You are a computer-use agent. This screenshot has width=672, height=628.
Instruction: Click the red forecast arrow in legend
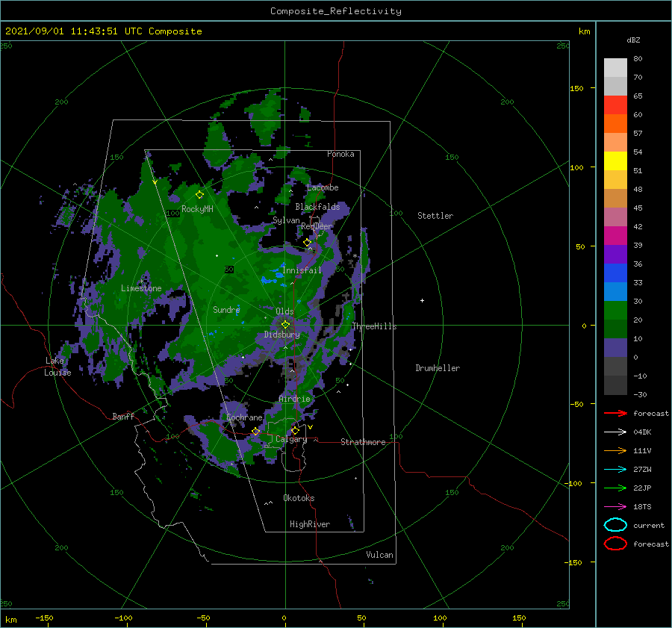pyautogui.click(x=615, y=413)
